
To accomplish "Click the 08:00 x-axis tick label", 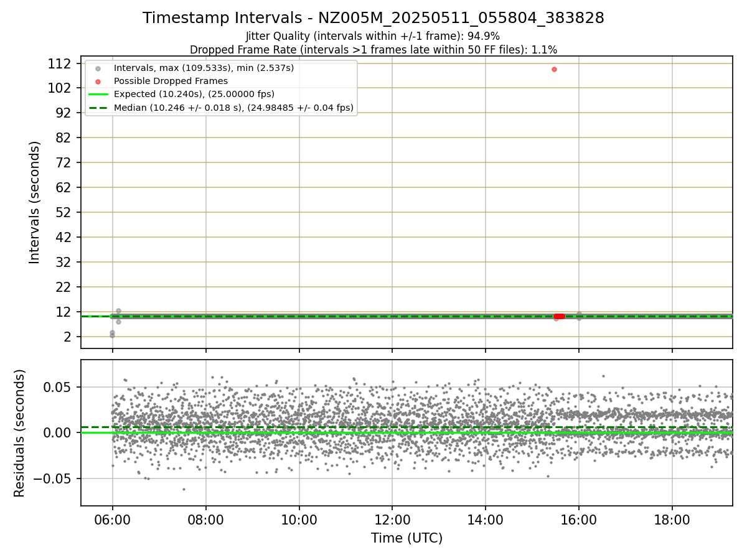I will [x=205, y=519].
